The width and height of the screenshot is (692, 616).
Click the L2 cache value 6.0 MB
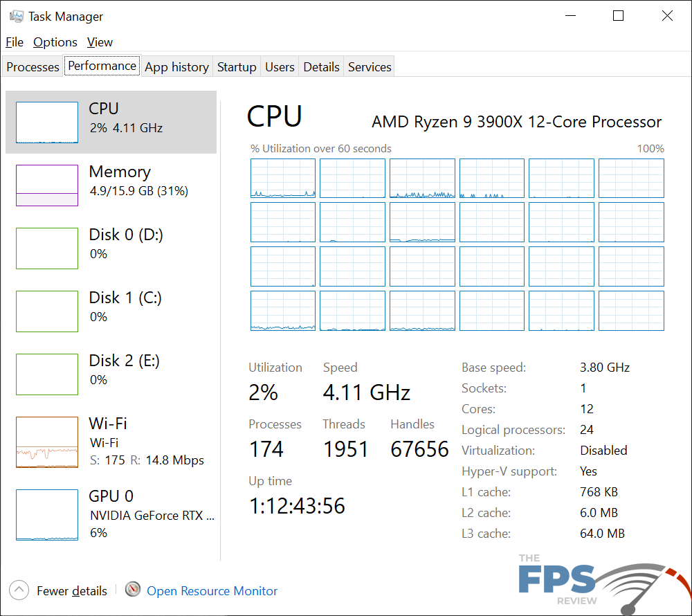click(599, 513)
